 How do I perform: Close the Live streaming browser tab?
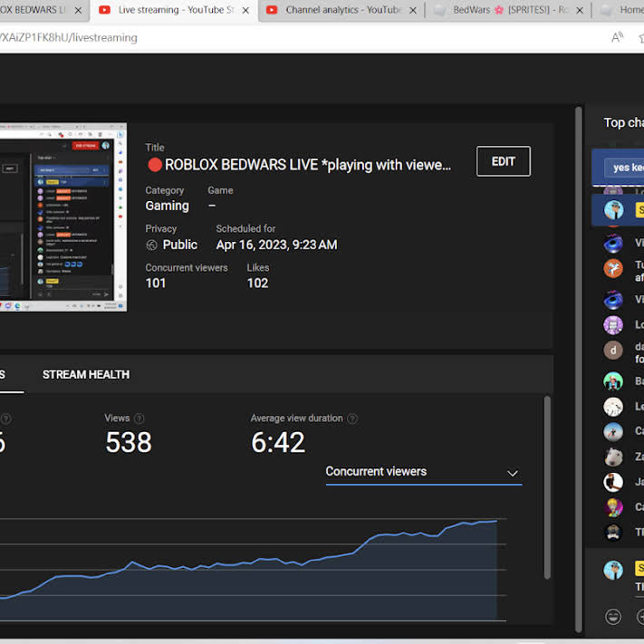(244, 10)
